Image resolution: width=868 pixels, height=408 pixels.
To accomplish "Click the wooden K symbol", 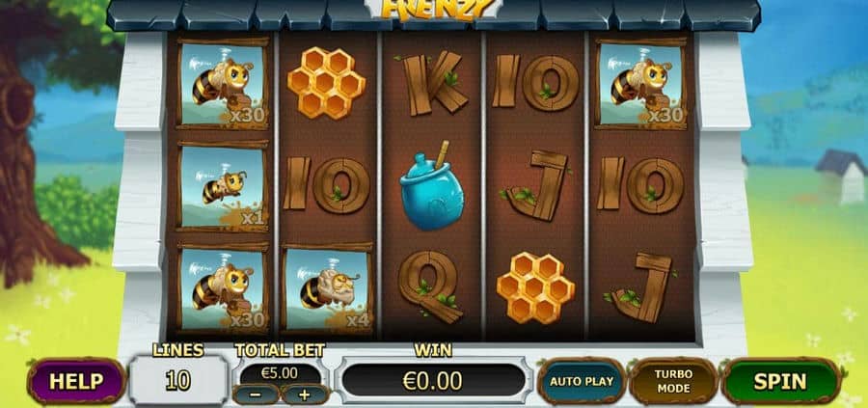I will coord(433,83).
